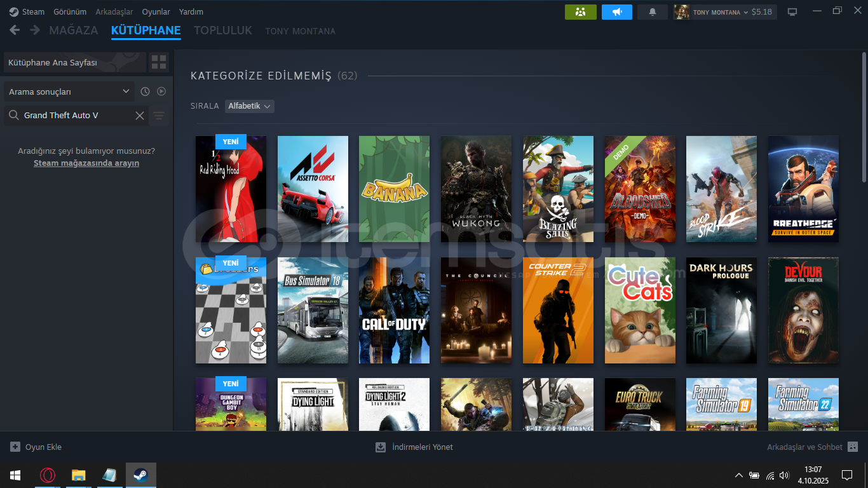Select the Blood Strike cover
The image size is (868, 488).
tap(721, 189)
